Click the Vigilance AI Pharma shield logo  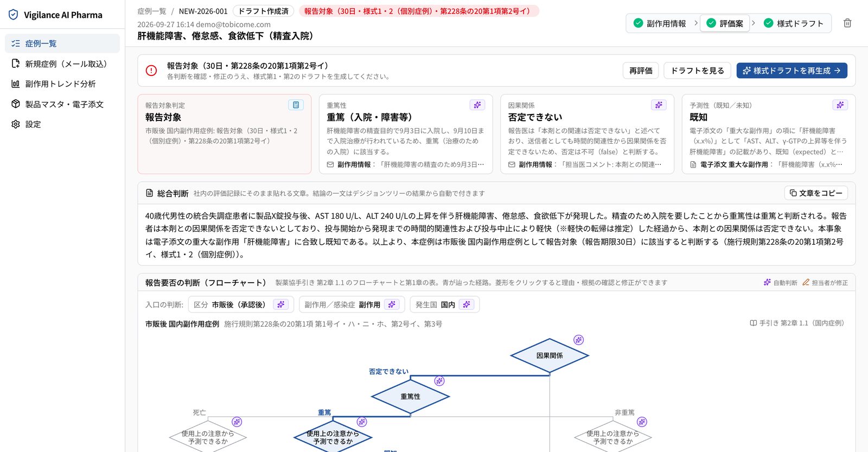[x=14, y=15]
